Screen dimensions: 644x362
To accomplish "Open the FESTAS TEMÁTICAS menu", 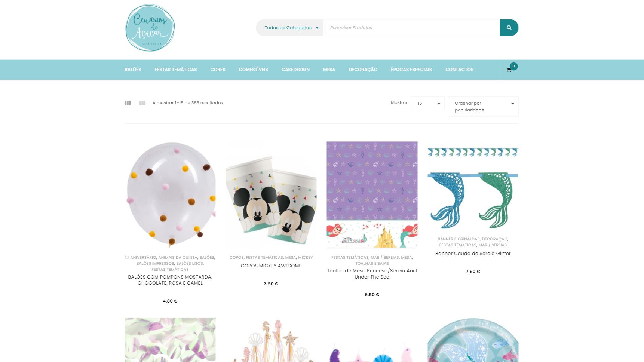I will click(x=176, y=70).
